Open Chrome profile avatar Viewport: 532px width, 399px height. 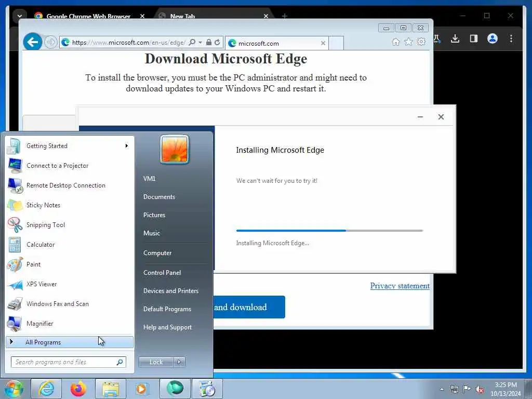(493, 38)
